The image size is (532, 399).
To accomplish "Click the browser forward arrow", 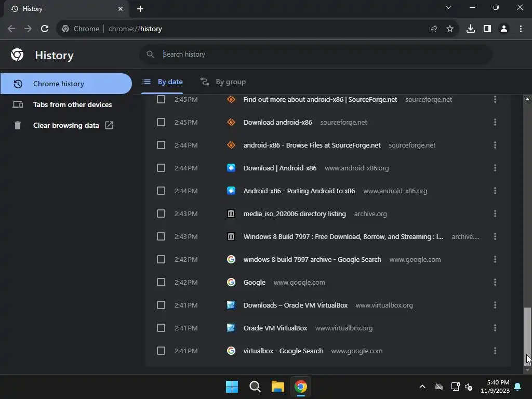I will point(28,29).
